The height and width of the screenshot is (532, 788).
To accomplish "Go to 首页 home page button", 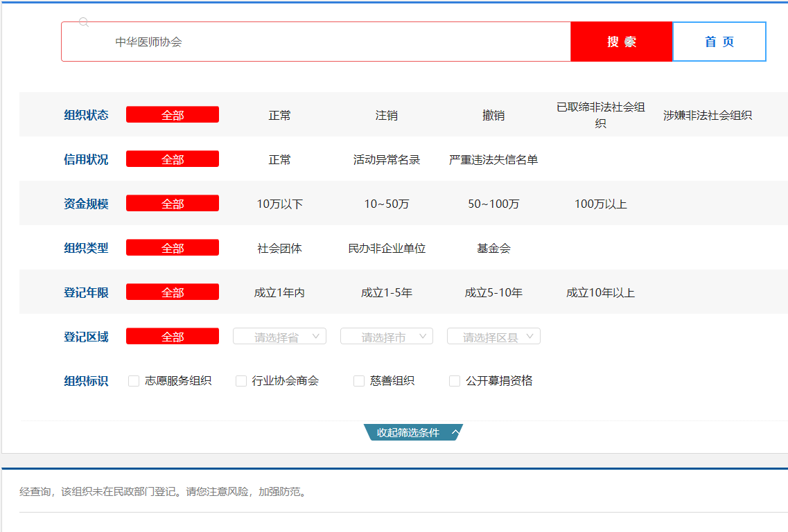I will pos(719,42).
